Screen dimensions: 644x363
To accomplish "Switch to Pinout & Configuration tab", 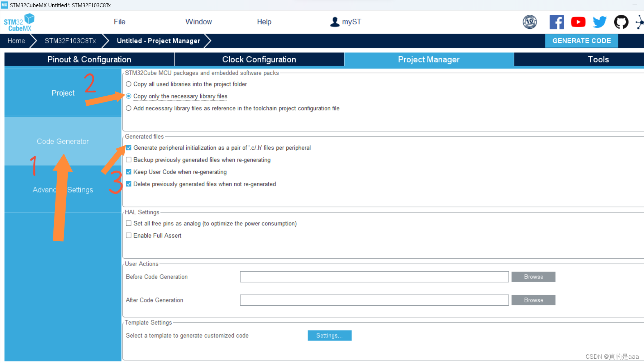I will (89, 59).
